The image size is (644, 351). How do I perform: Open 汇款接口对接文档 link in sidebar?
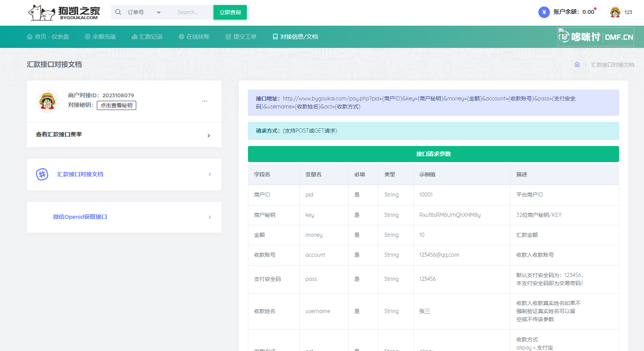[x=80, y=174]
